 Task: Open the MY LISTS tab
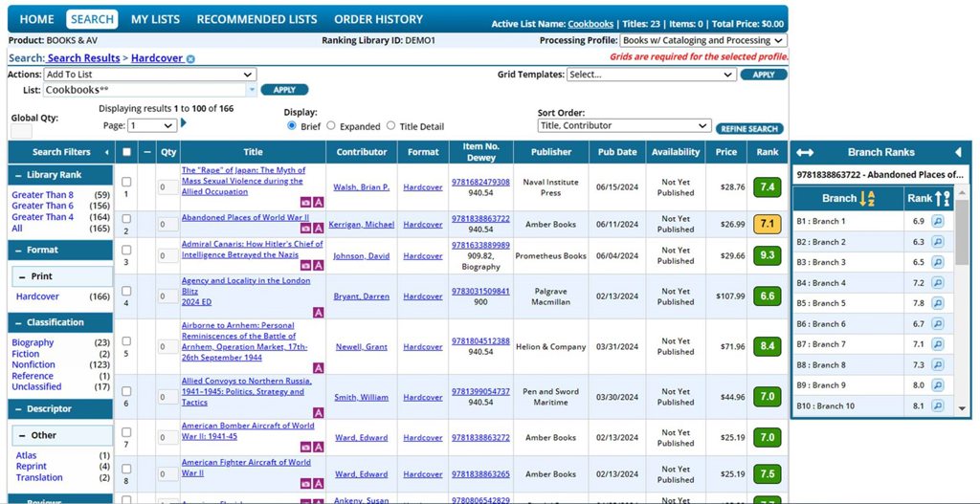point(157,19)
